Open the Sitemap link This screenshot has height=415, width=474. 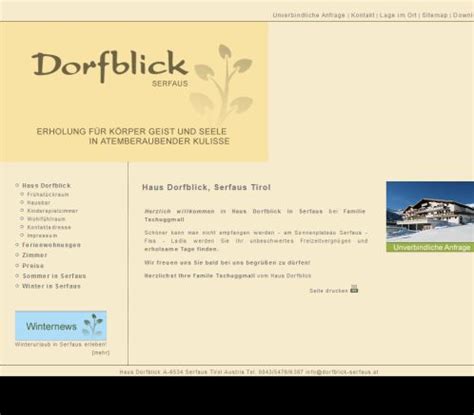435,15
